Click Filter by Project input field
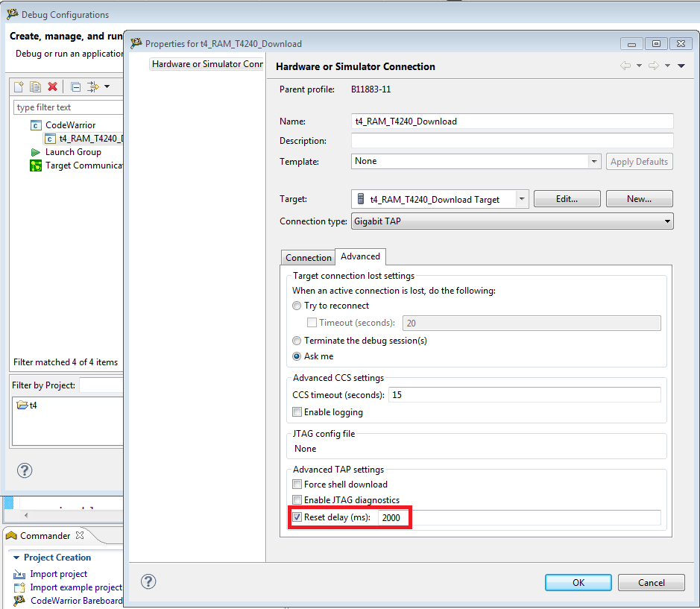 pos(101,385)
